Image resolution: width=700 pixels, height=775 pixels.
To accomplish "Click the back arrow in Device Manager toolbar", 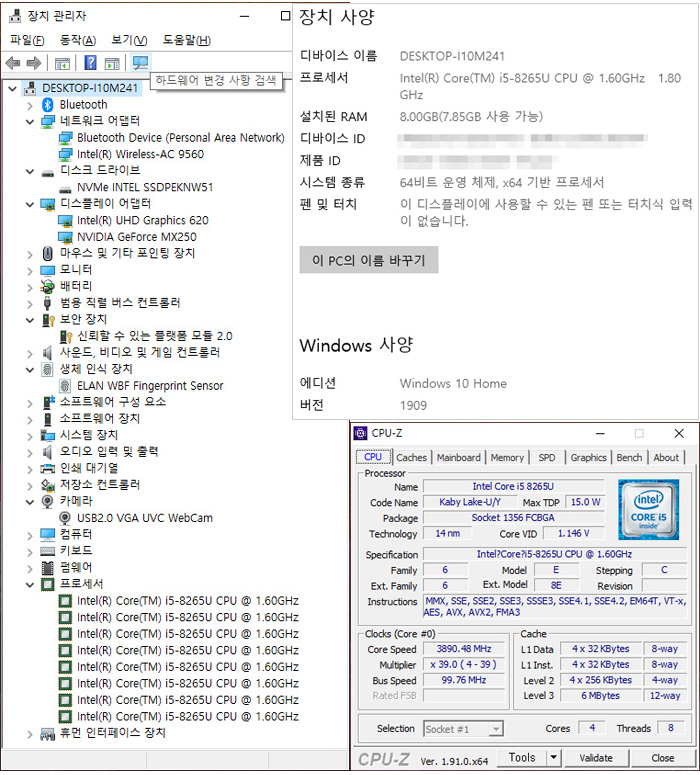I will point(13,63).
